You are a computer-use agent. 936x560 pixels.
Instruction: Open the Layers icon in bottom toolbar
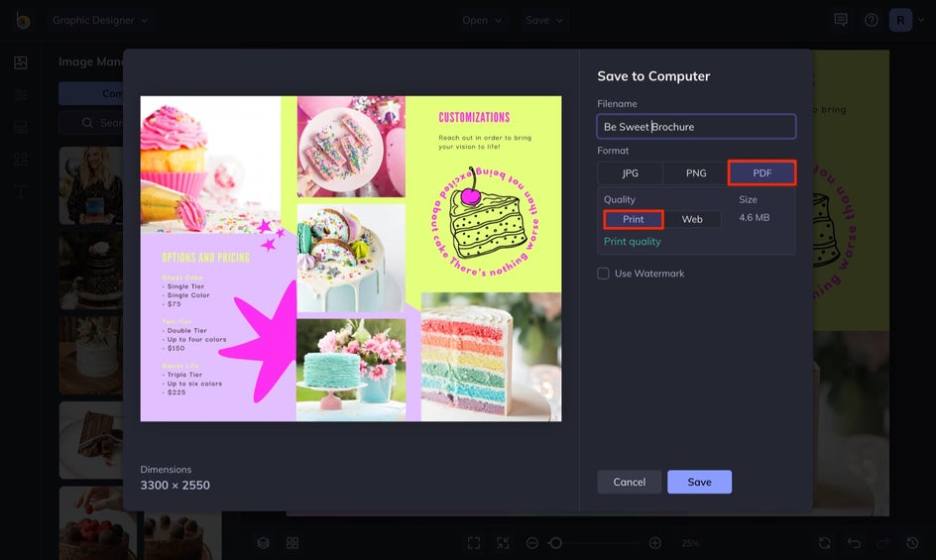pos(264,543)
